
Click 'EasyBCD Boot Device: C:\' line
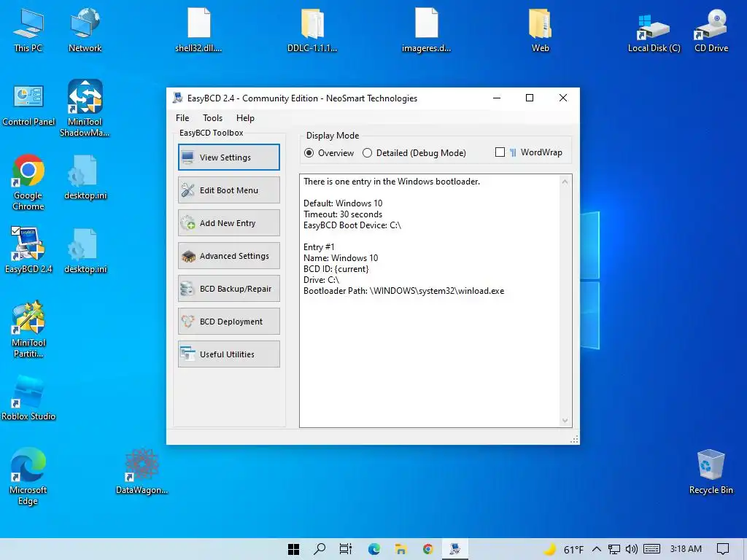coord(352,225)
